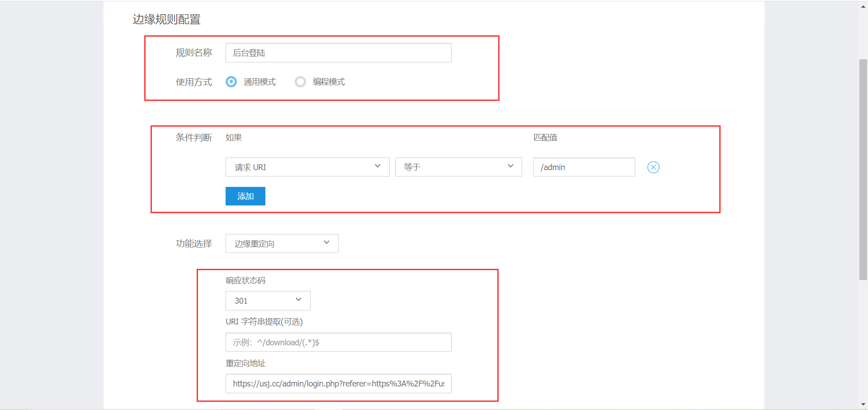Click the URI 字符串提取 regex input

[x=338, y=342]
